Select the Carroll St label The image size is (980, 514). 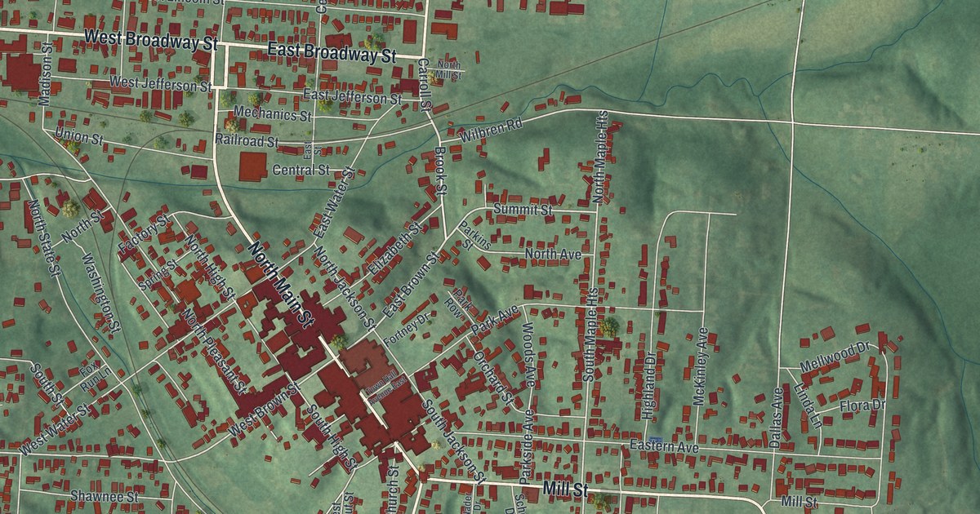point(425,85)
